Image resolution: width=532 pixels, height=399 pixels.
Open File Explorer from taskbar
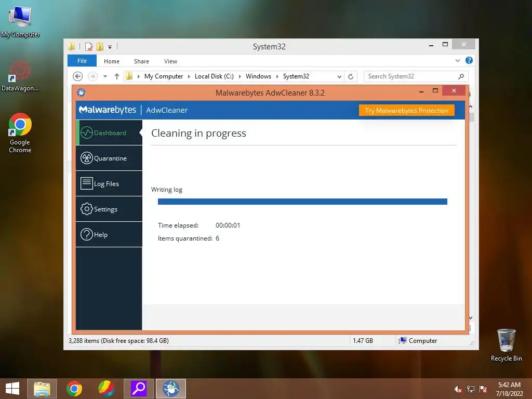42,389
